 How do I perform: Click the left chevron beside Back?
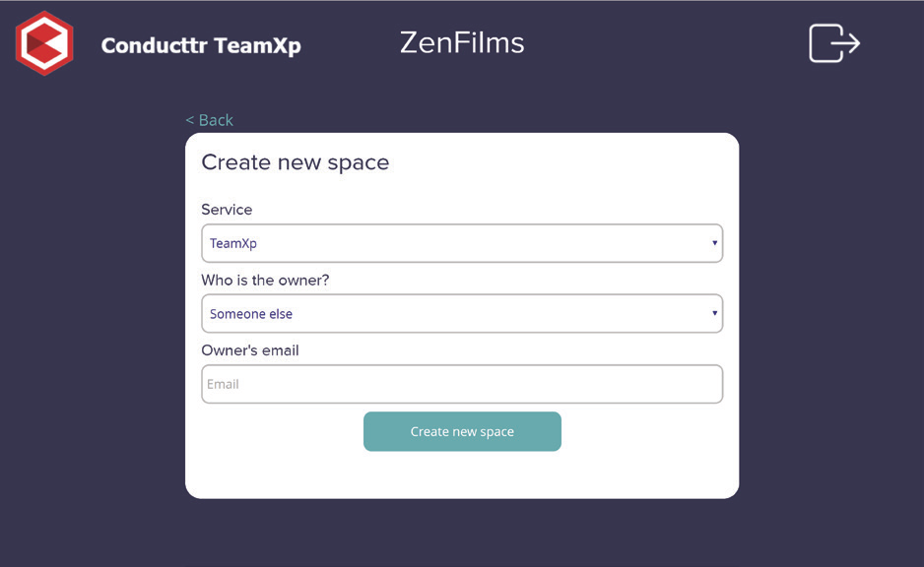[190, 120]
